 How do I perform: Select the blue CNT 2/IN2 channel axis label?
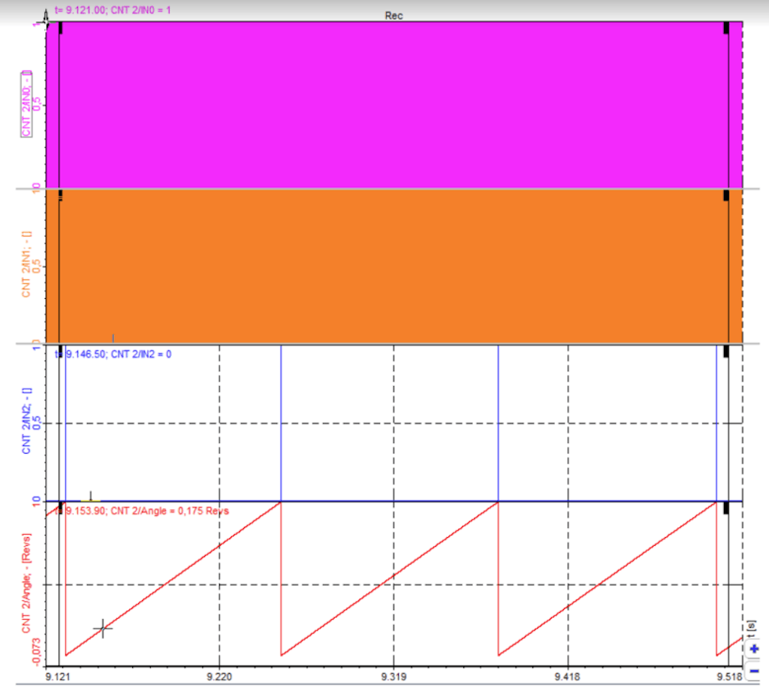(26, 421)
